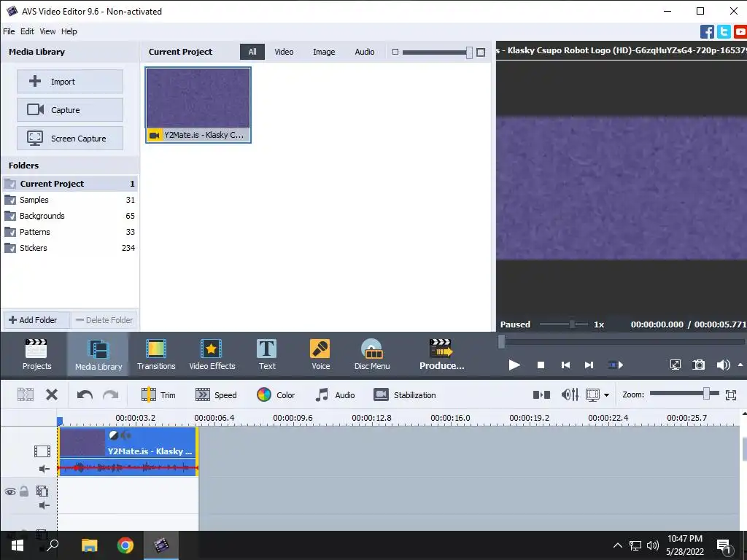
Task: Open the View menu
Action: coord(47,31)
